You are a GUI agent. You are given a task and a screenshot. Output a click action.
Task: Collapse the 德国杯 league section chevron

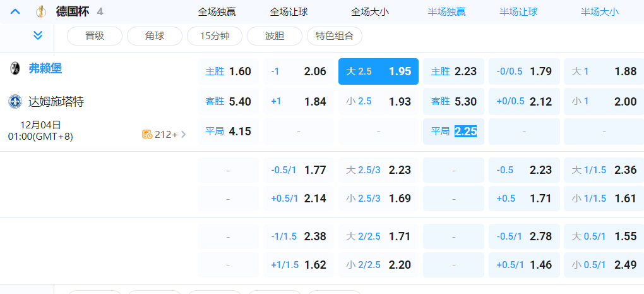(15, 11)
